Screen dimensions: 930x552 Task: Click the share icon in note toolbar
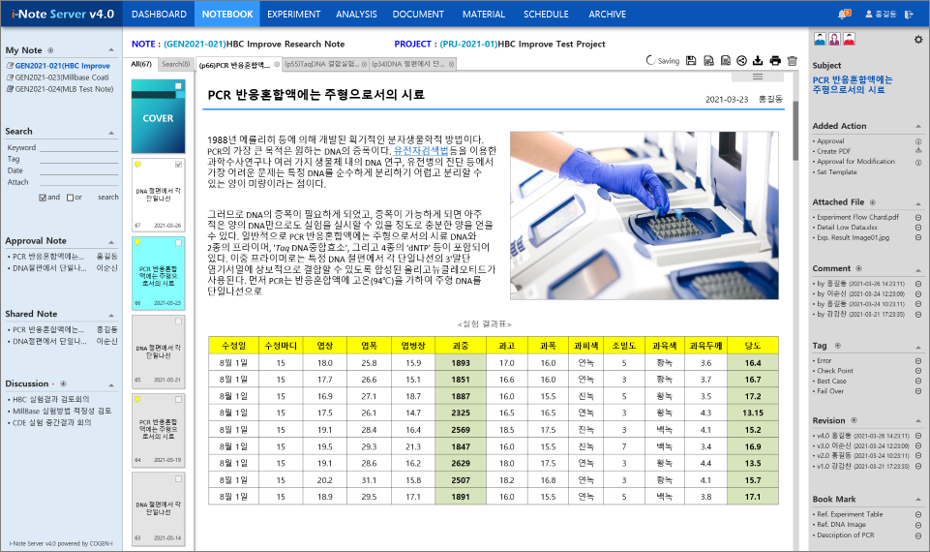tap(742, 62)
